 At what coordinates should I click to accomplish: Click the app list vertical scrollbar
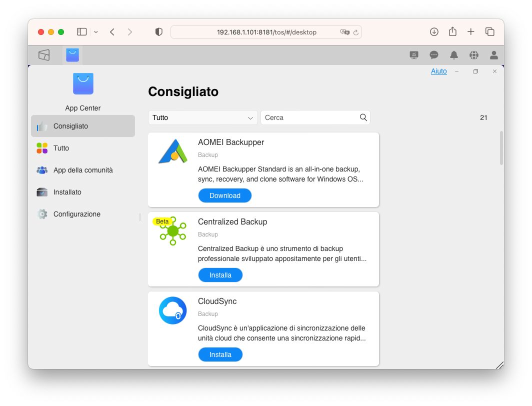[x=501, y=148]
